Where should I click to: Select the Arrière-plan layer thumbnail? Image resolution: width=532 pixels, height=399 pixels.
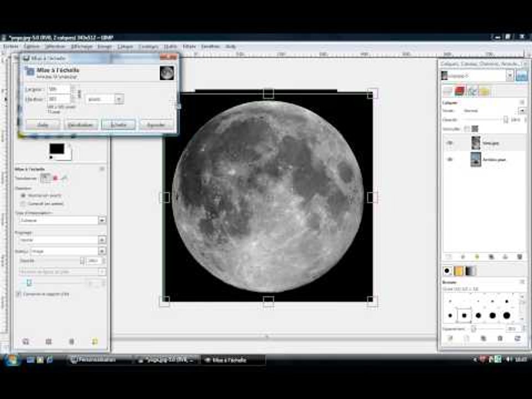pyautogui.click(x=475, y=159)
